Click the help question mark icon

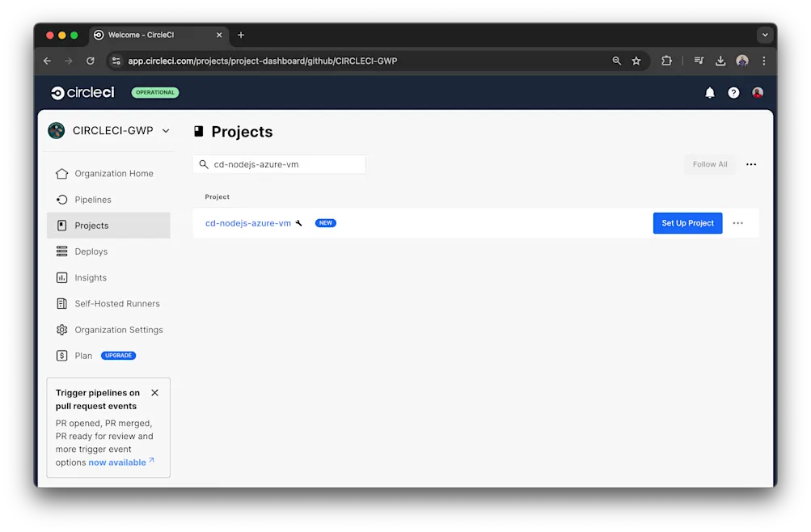click(x=733, y=92)
